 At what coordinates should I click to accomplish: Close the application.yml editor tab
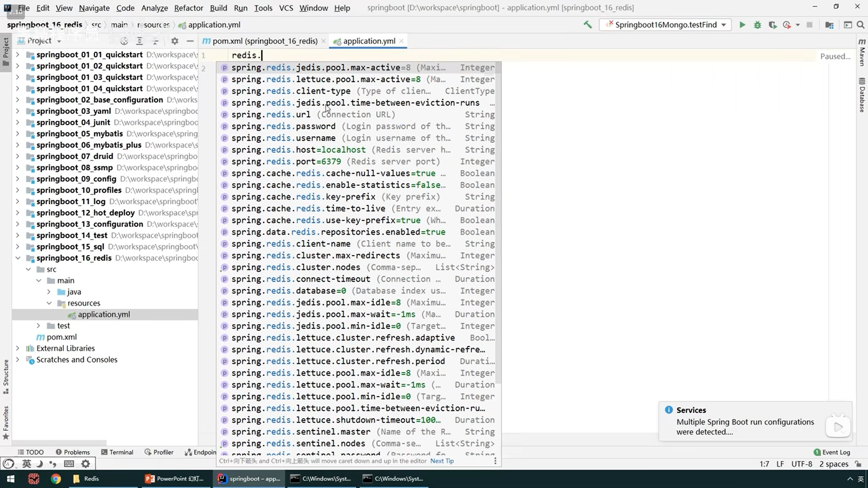pyautogui.click(x=401, y=41)
